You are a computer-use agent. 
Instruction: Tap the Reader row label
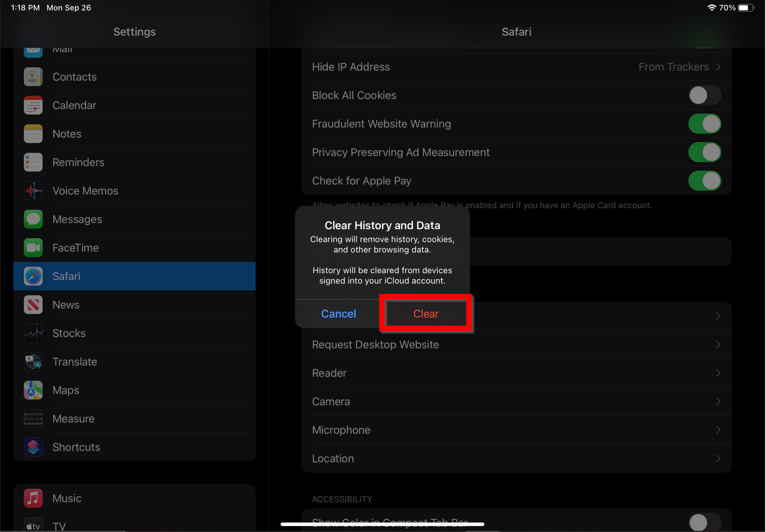(329, 373)
